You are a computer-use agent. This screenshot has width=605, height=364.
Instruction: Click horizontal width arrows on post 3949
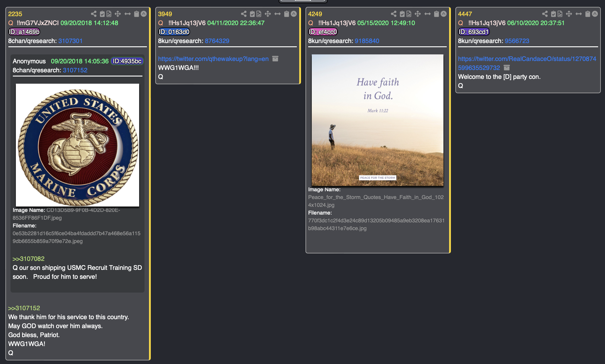pyautogui.click(x=278, y=14)
